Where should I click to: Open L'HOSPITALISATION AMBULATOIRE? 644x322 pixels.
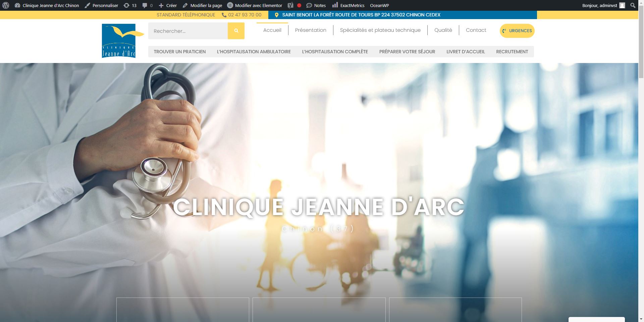click(254, 52)
